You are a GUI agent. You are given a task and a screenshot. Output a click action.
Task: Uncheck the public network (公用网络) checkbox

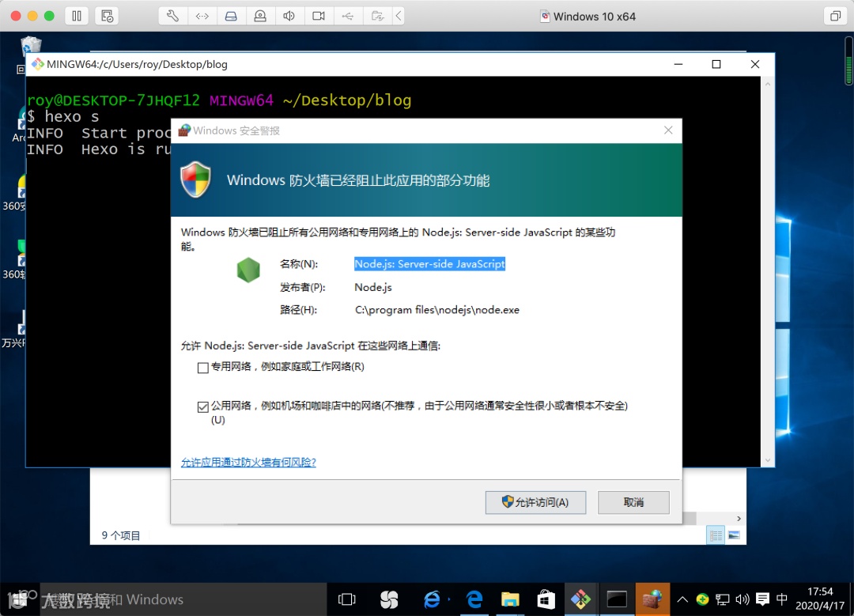203,407
